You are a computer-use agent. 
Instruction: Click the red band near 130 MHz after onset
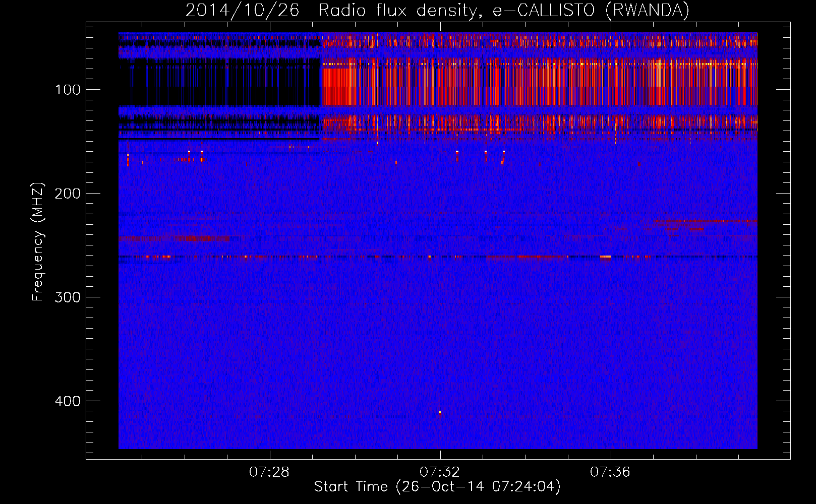tap(504, 122)
